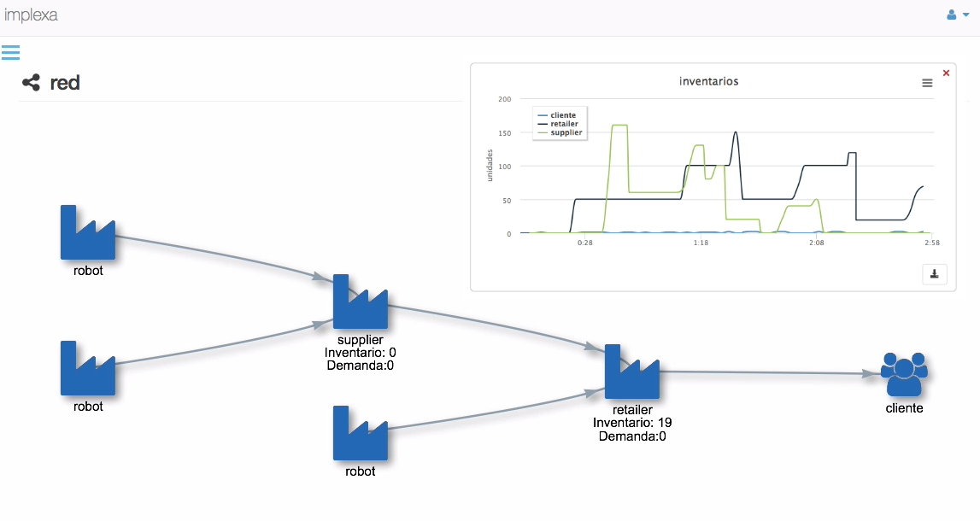Select the top-left robot factory node

(x=87, y=232)
